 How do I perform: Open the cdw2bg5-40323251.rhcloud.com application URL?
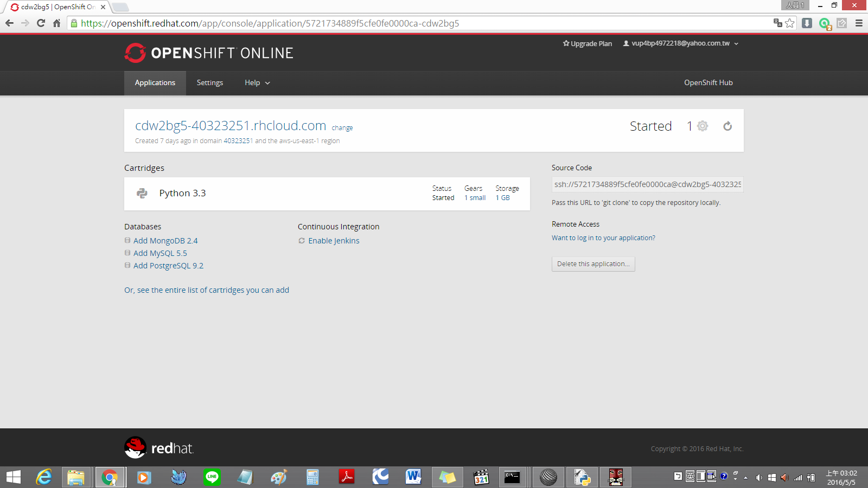click(231, 125)
